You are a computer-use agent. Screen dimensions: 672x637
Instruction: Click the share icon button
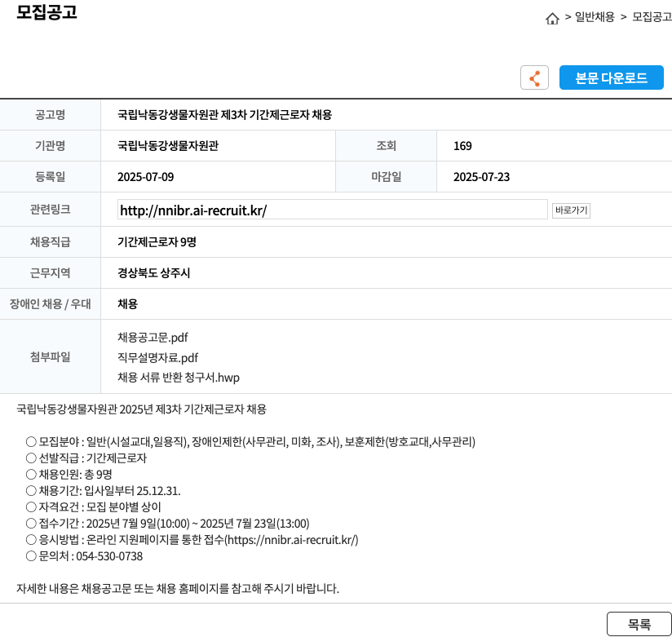pos(534,77)
